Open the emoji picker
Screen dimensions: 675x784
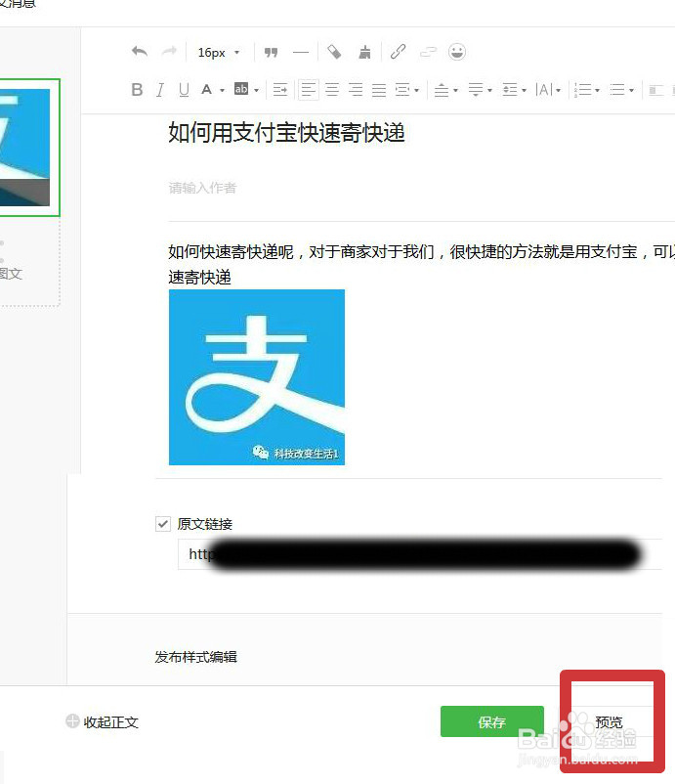(457, 52)
